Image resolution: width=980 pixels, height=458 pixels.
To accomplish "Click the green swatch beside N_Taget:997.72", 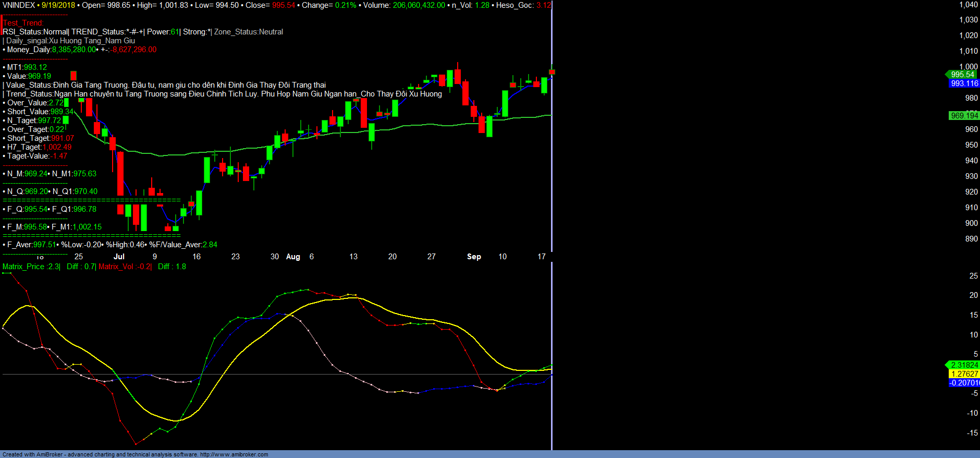I will point(66,120).
